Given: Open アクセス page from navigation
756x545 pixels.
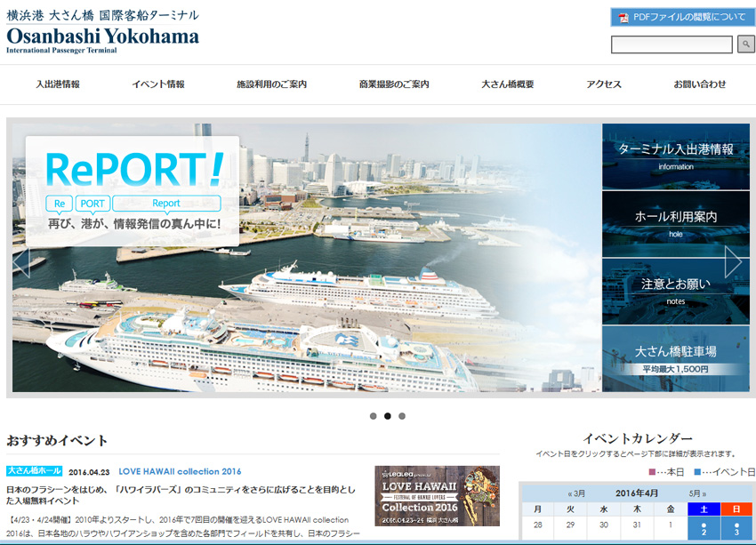Looking at the screenshot, I should (604, 84).
